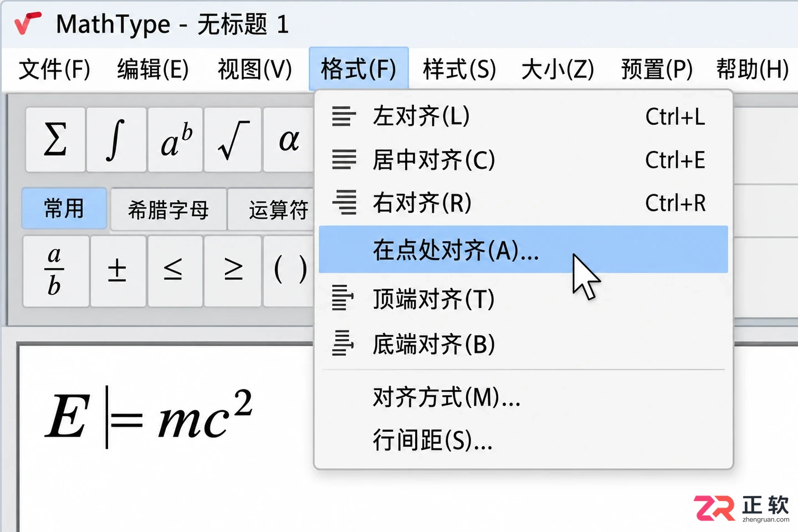Open the 视图(V) menu

point(255,69)
